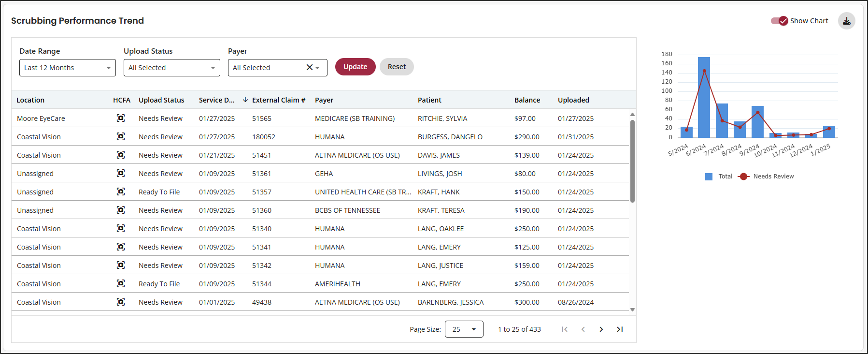Toggle the Show Chart switch off
Screen dimensions: 868x354
click(780, 21)
